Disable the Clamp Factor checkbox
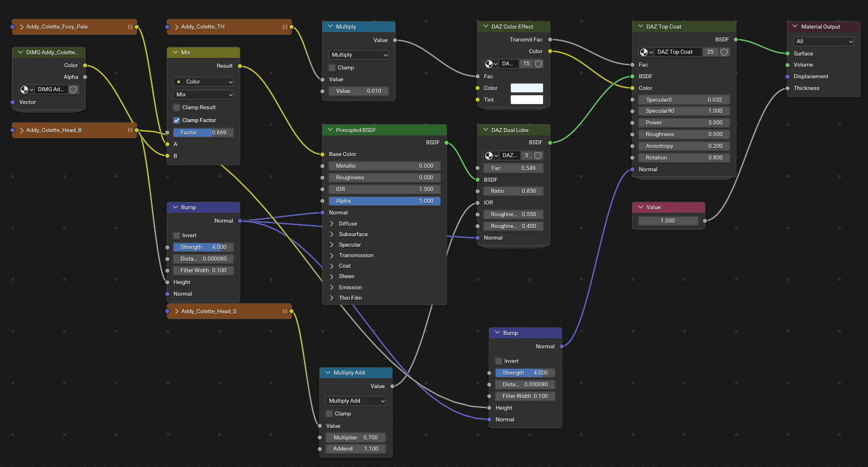Viewport: 868px width, 467px height. tap(177, 120)
